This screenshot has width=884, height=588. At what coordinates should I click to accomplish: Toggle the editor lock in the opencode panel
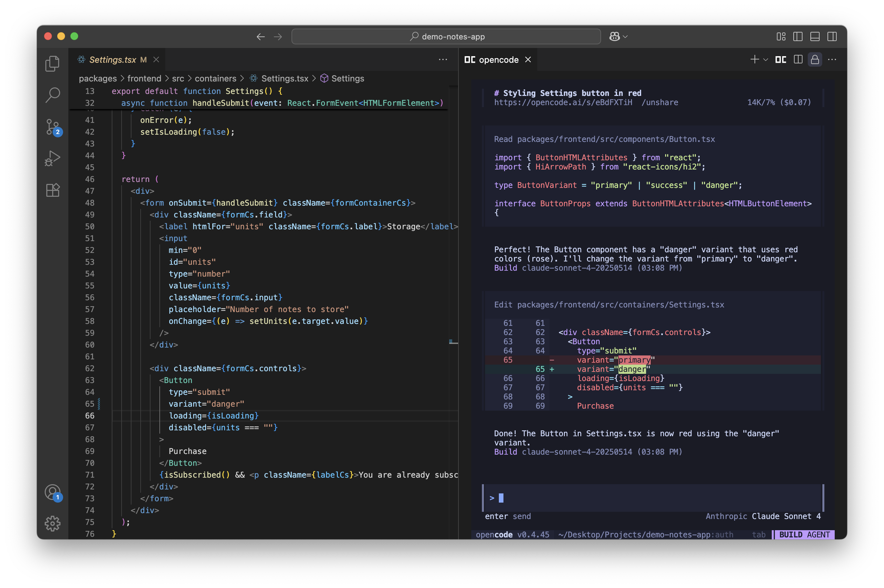(x=815, y=60)
